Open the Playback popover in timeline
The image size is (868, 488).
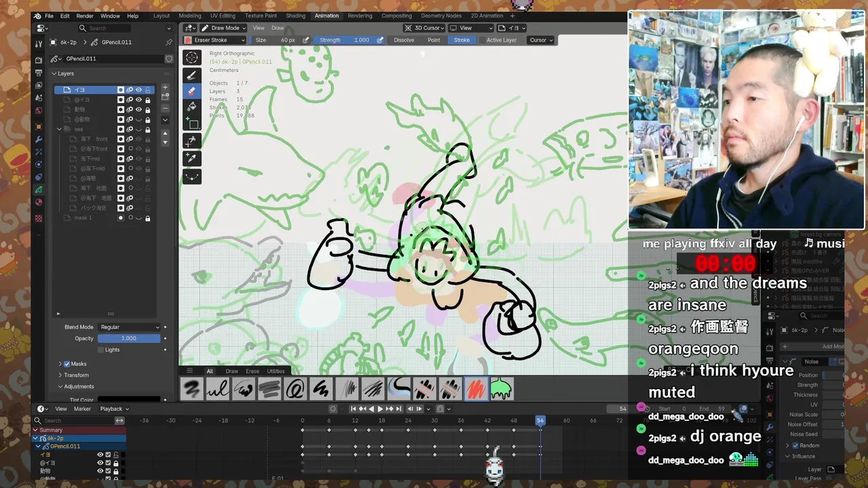(x=114, y=409)
